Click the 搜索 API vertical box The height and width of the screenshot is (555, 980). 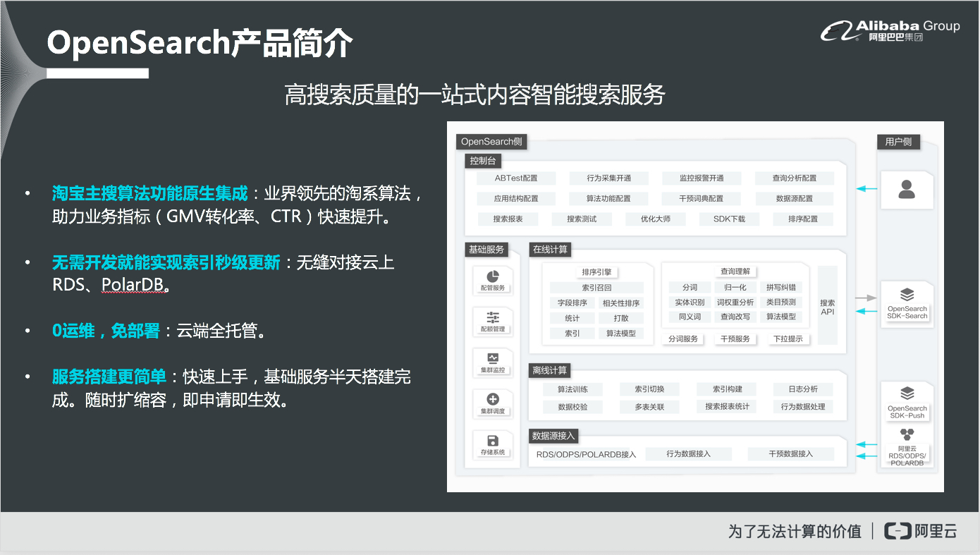click(x=828, y=305)
